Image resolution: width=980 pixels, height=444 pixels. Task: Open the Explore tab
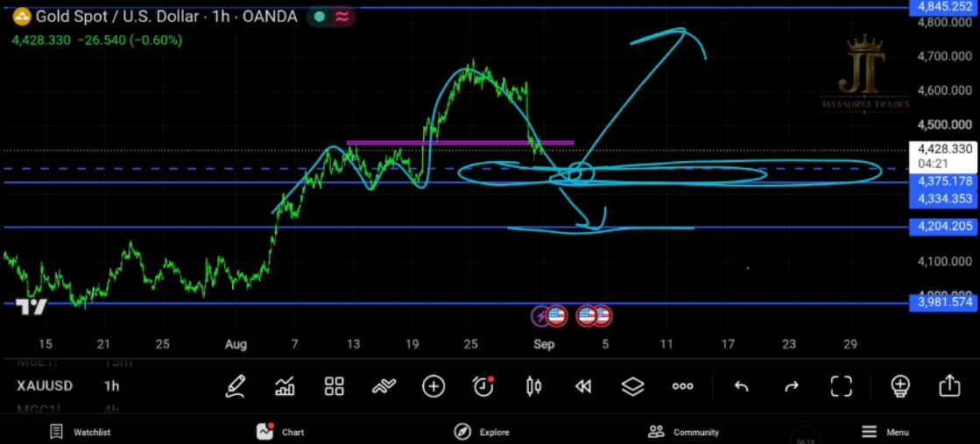tap(482, 432)
